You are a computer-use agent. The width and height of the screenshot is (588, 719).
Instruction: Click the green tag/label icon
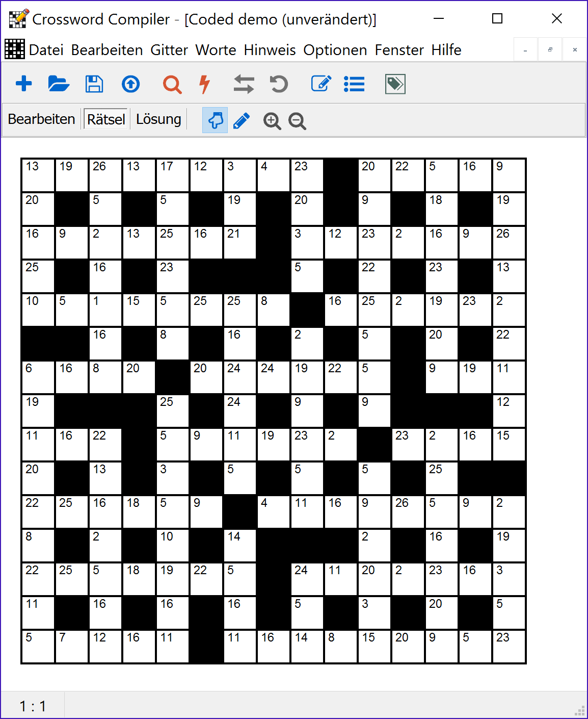pyautogui.click(x=395, y=84)
